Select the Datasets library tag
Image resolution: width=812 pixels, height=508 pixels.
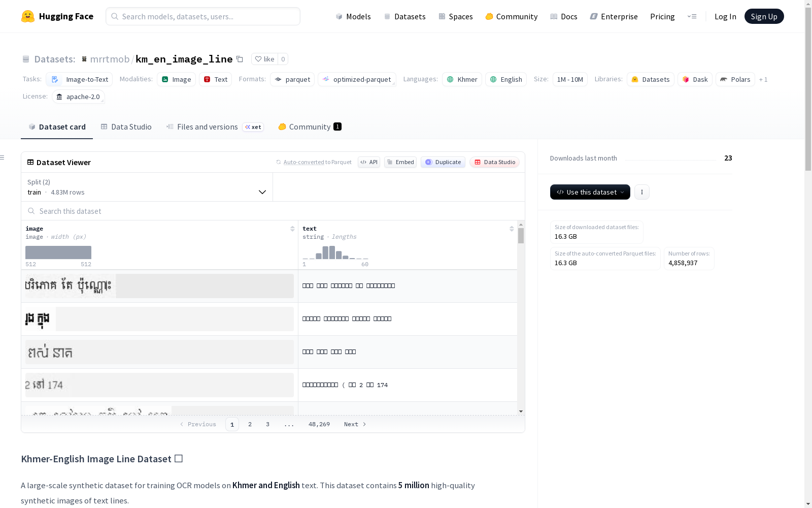(x=651, y=79)
